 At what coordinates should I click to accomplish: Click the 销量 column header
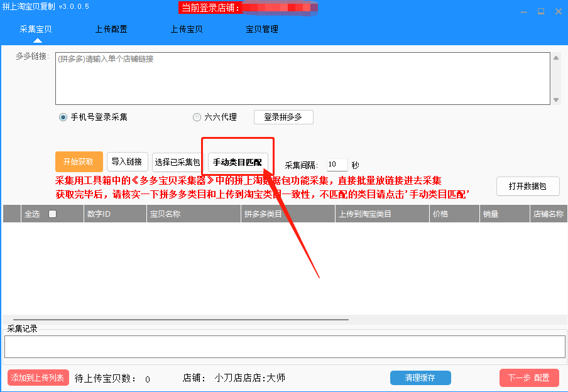pos(505,214)
